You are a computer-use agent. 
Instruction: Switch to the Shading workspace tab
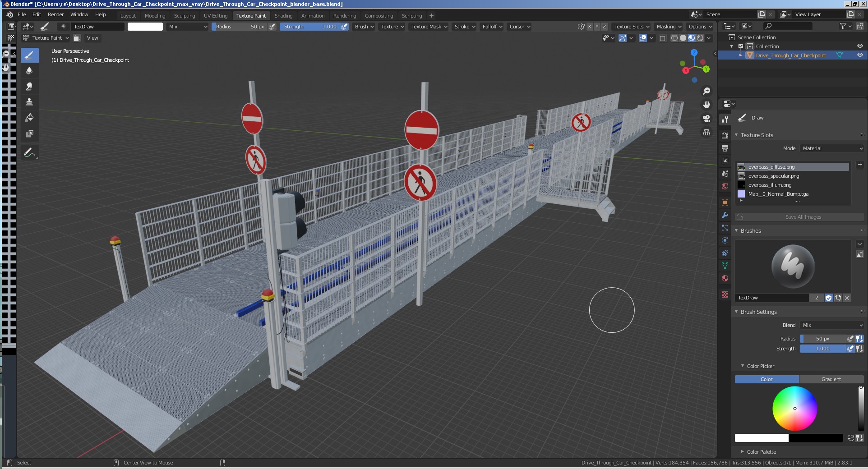click(283, 16)
